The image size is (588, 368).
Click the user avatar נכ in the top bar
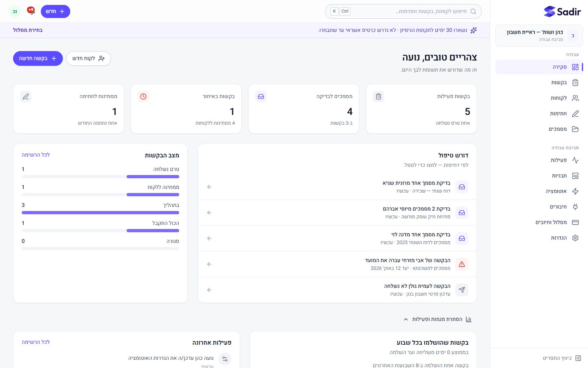[15, 11]
